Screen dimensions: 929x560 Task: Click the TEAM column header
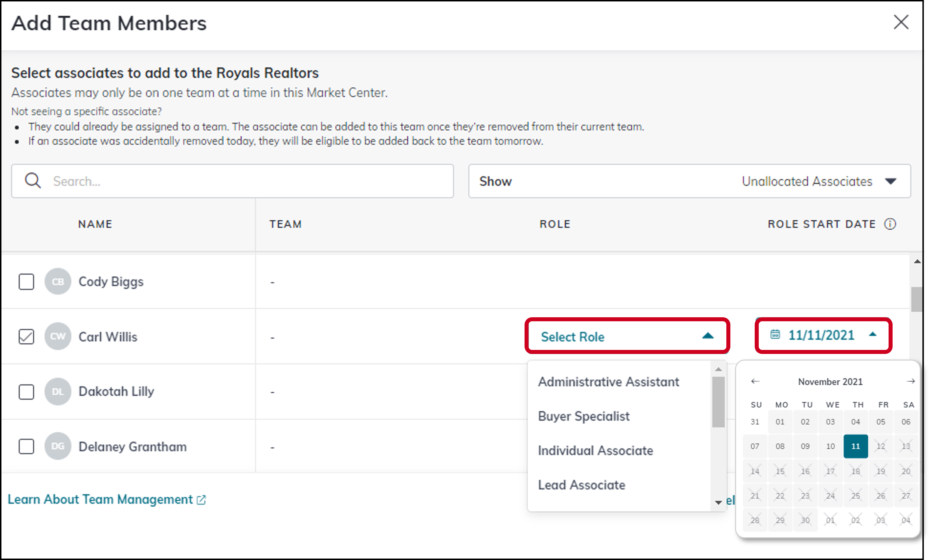pyautogui.click(x=285, y=224)
